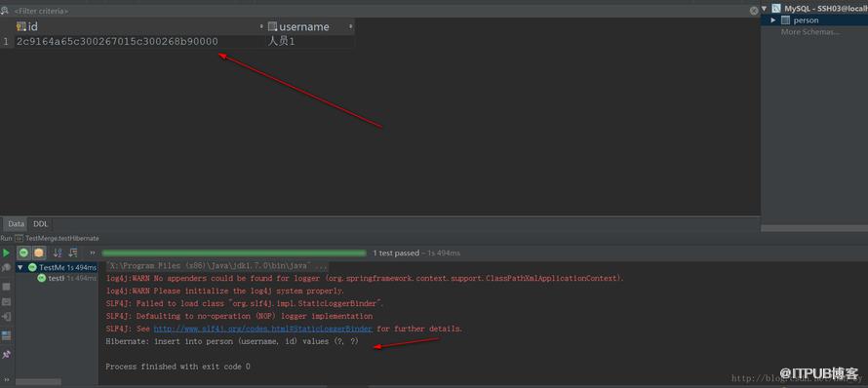Open the filter history search icon

[5, 11]
